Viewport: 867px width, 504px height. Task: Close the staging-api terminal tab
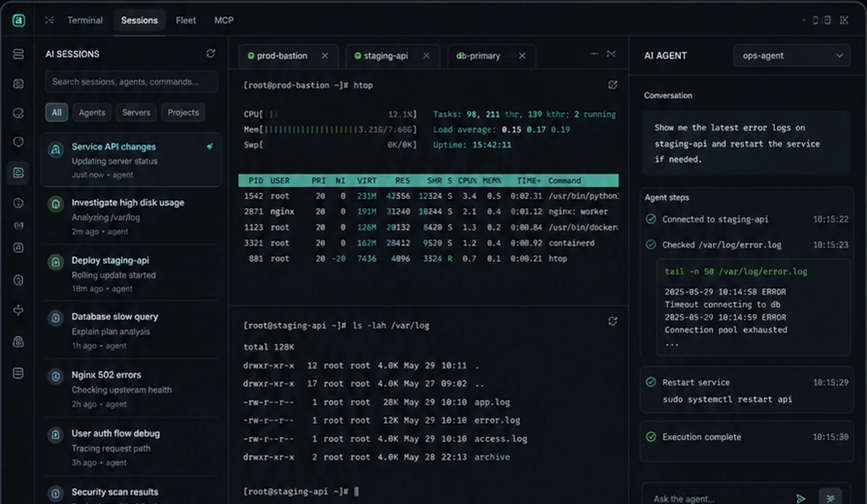point(426,56)
